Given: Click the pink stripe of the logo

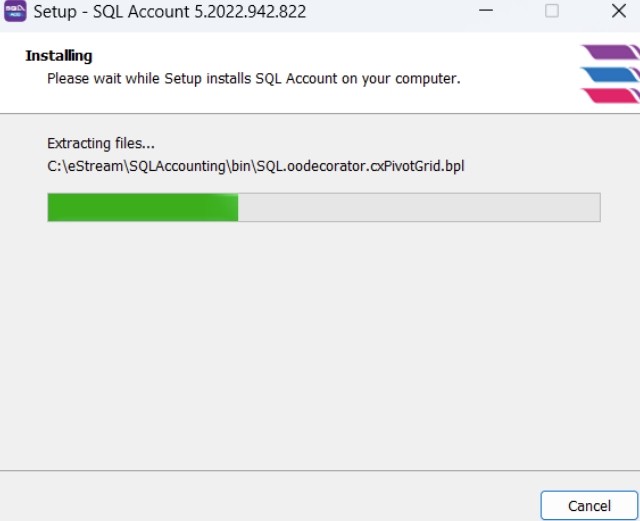Looking at the screenshot, I should [609, 95].
